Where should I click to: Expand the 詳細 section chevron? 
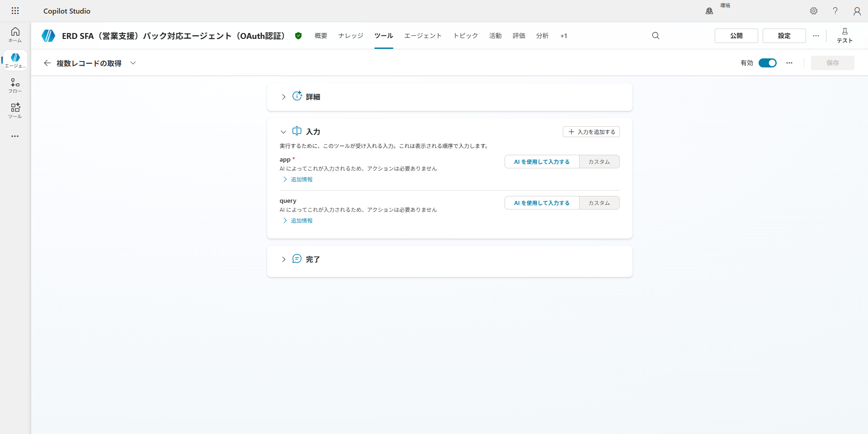tap(283, 97)
